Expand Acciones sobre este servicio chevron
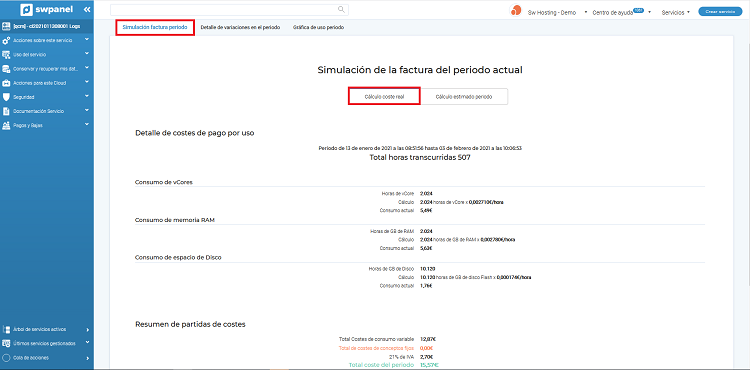Viewport: 750px width, 370px height. (x=87, y=40)
